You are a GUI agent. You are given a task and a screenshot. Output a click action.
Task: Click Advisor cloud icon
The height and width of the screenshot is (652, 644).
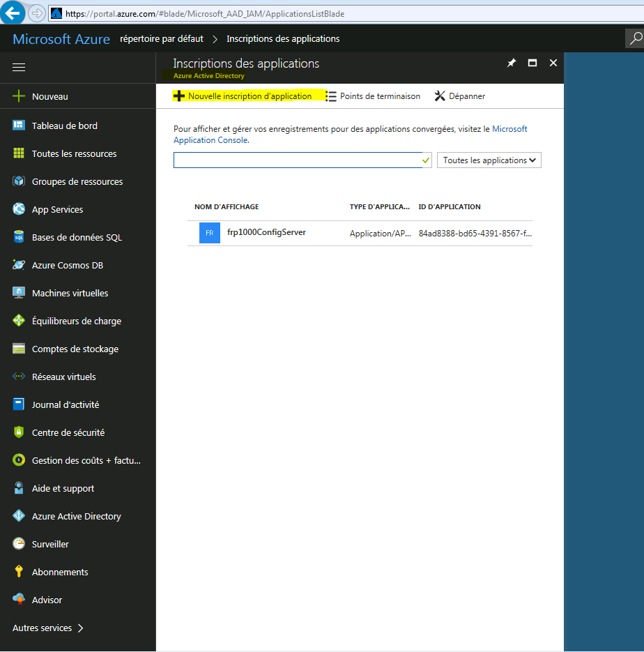[x=19, y=599]
